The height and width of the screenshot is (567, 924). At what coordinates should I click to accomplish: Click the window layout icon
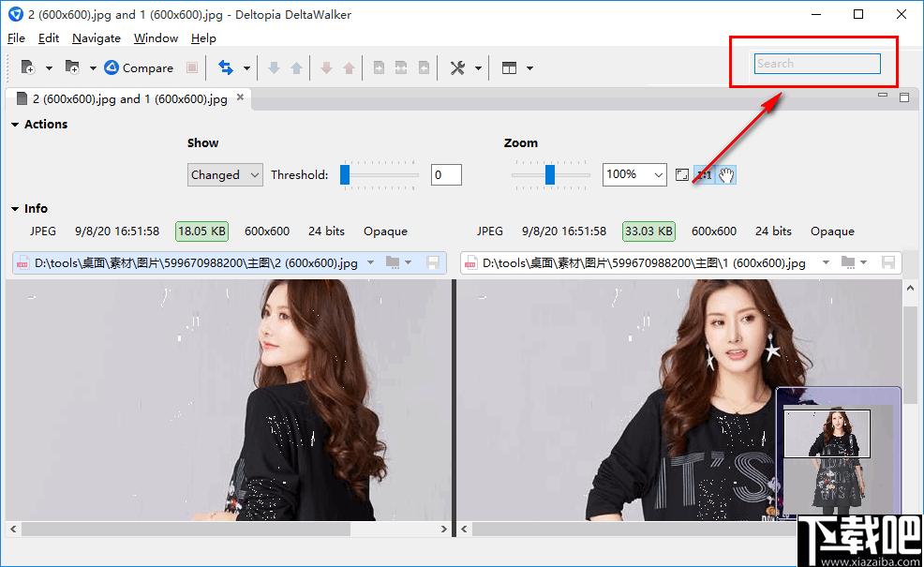pos(509,67)
